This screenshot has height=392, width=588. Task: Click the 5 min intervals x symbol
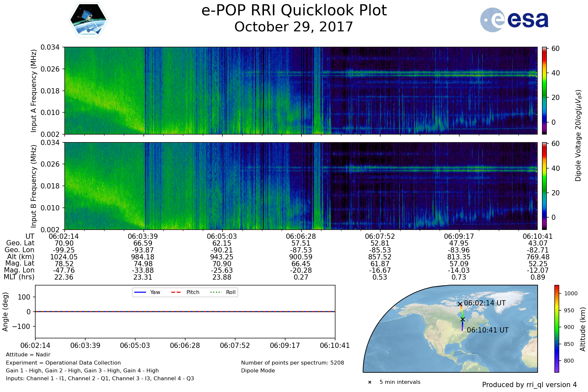(x=370, y=382)
